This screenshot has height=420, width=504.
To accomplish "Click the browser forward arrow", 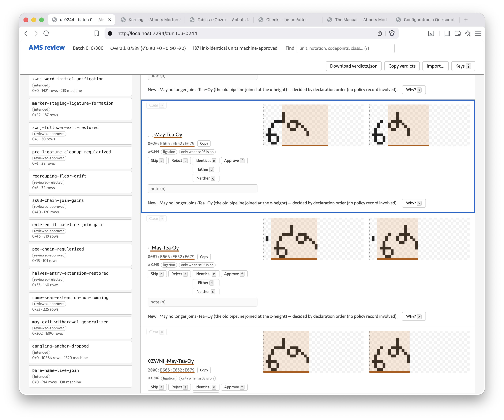I will 36,33.
